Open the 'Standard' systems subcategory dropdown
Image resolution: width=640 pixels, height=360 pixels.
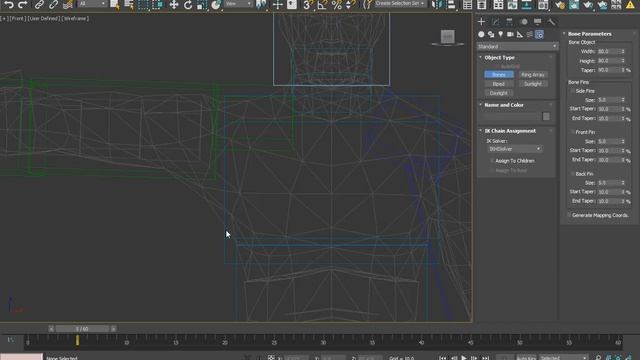[517, 47]
